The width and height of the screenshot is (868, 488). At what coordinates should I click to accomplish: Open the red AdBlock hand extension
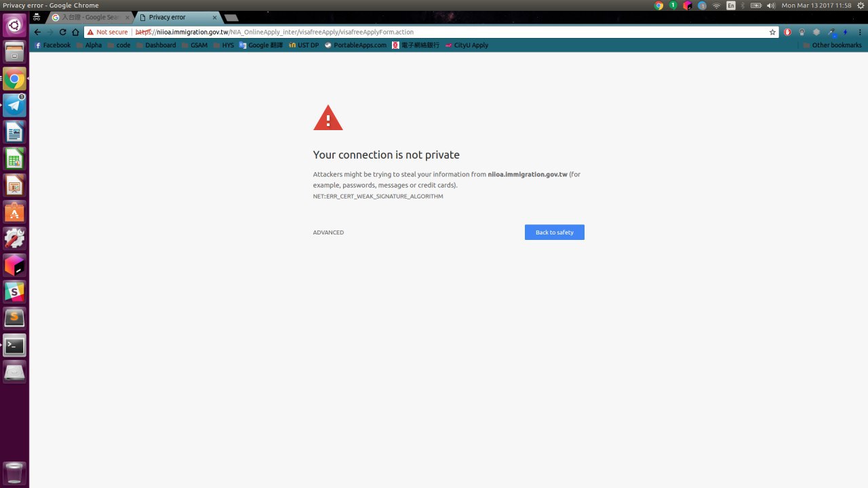[787, 32]
